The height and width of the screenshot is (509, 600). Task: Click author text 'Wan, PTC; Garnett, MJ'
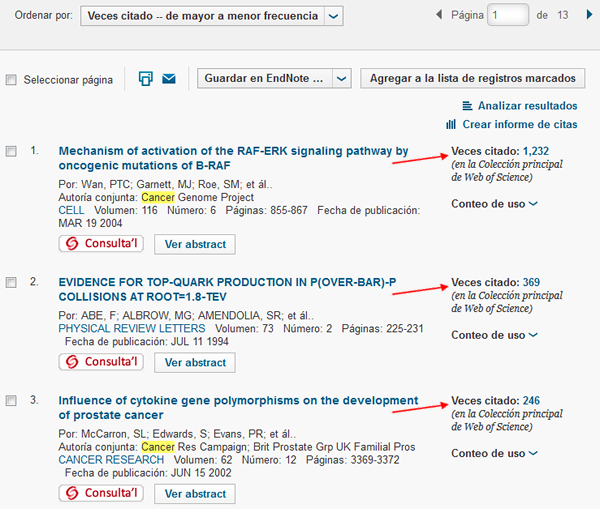click(137, 184)
